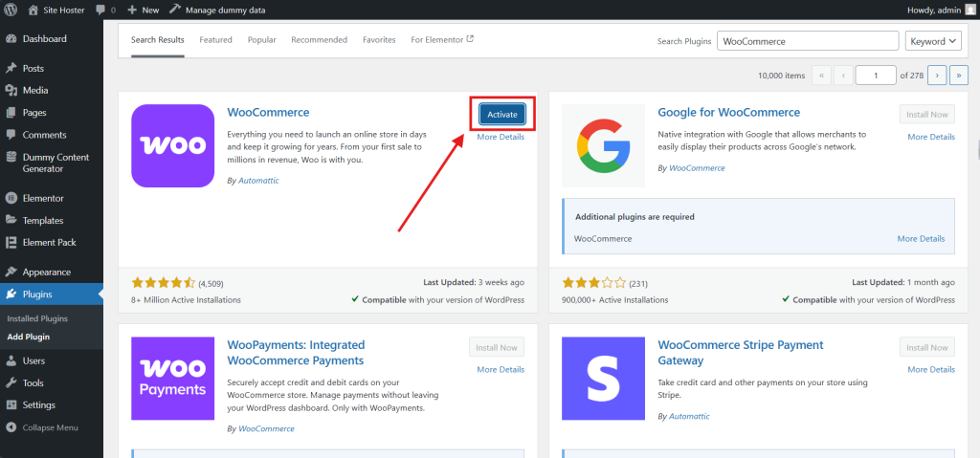Open Tools in sidebar
The height and width of the screenshot is (458, 980).
pyautogui.click(x=33, y=383)
